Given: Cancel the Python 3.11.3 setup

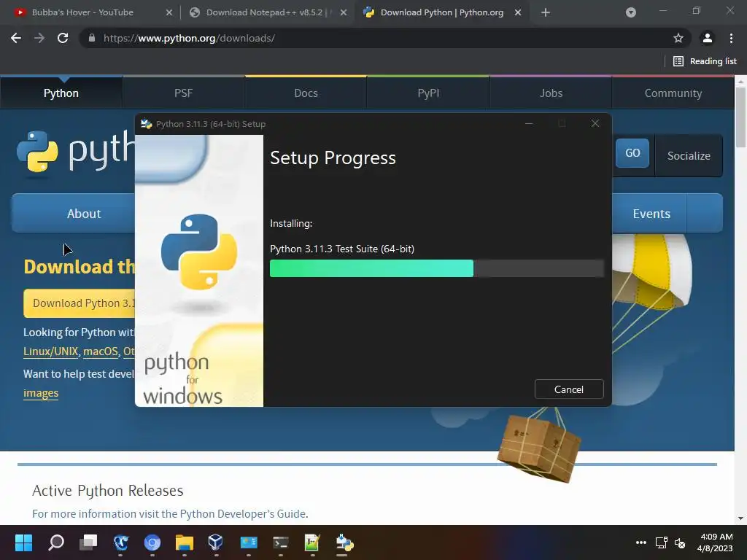Looking at the screenshot, I should click(x=569, y=389).
